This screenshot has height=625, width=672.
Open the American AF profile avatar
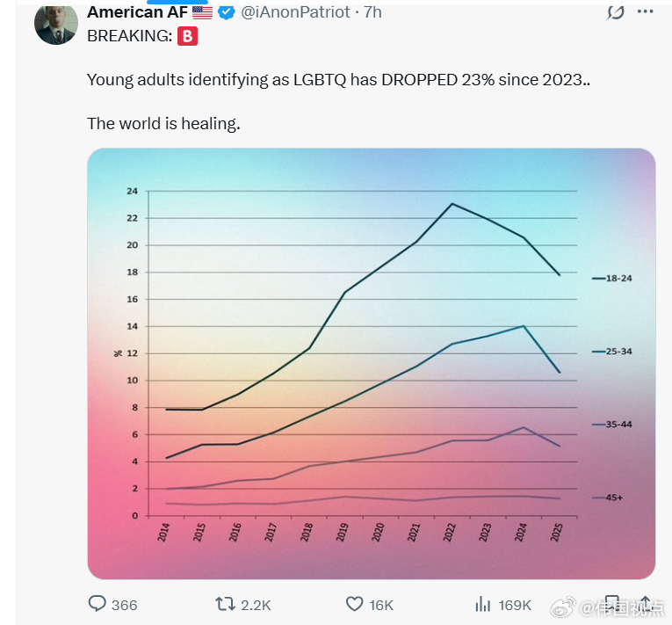coord(56,23)
